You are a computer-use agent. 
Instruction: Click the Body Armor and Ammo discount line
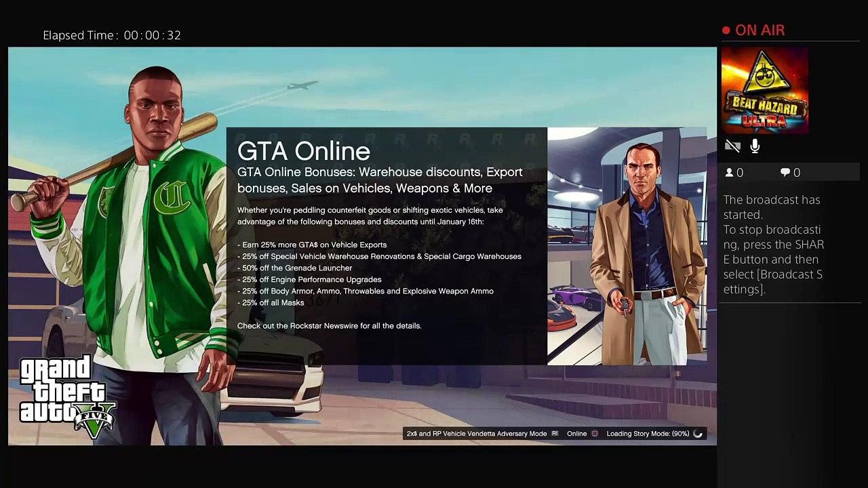coord(366,291)
